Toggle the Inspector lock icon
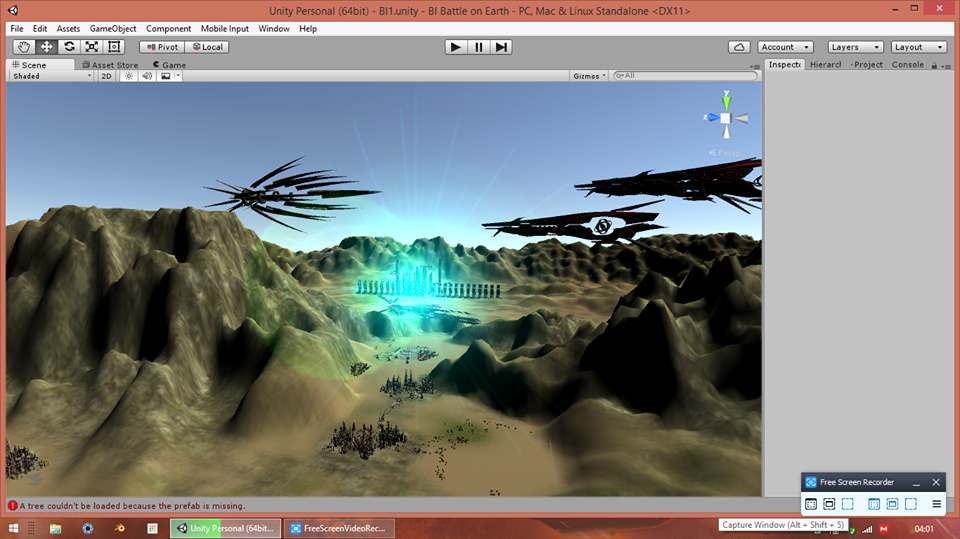The image size is (960, 539). pos(934,66)
